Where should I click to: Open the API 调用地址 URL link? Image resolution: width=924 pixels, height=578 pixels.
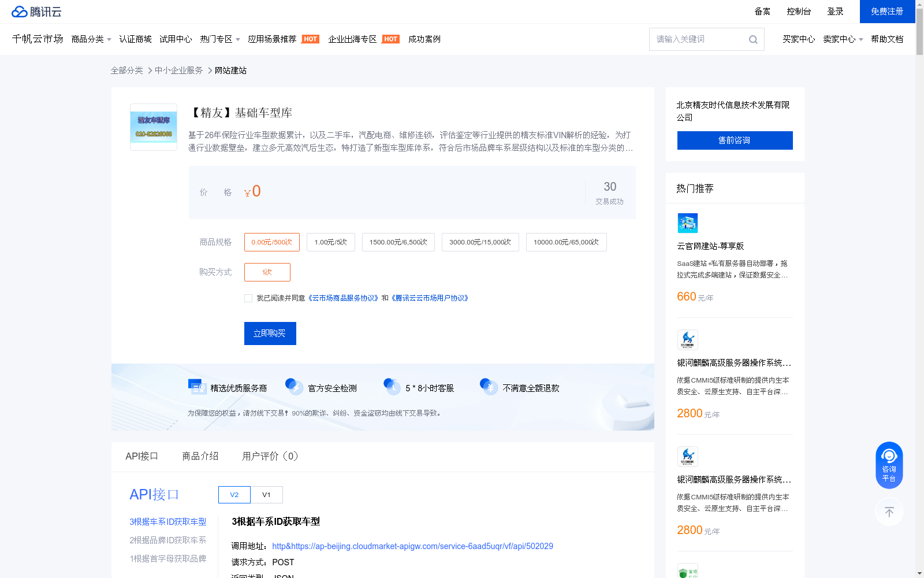[413, 546]
